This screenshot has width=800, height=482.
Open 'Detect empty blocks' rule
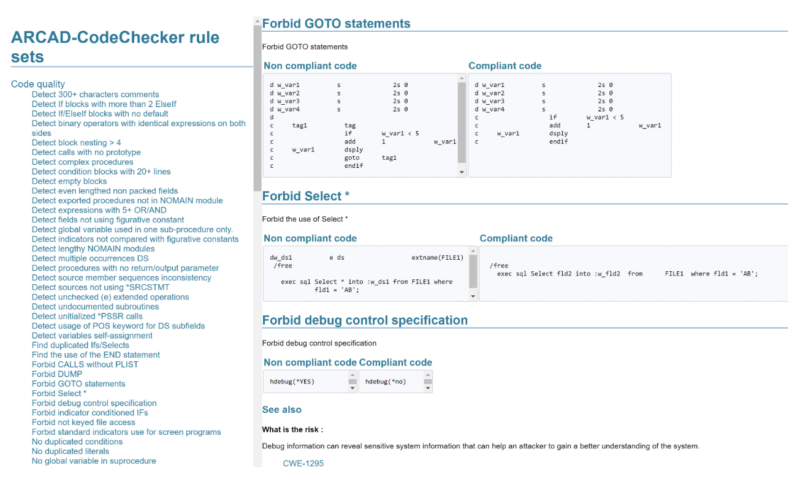pos(69,182)
